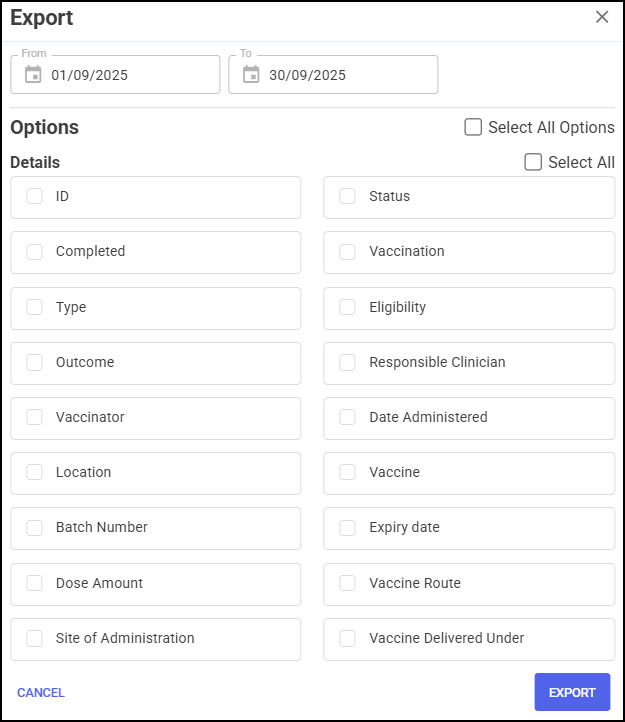Tick the Select All Options checkbox

click(474, 127)
